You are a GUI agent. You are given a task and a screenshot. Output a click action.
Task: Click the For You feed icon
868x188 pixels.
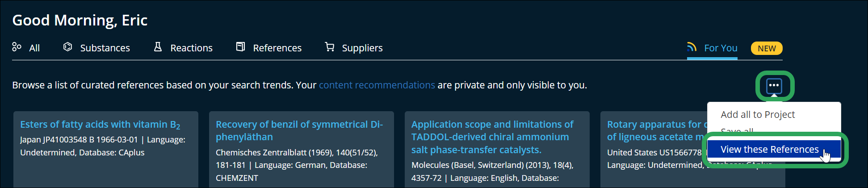692,47
